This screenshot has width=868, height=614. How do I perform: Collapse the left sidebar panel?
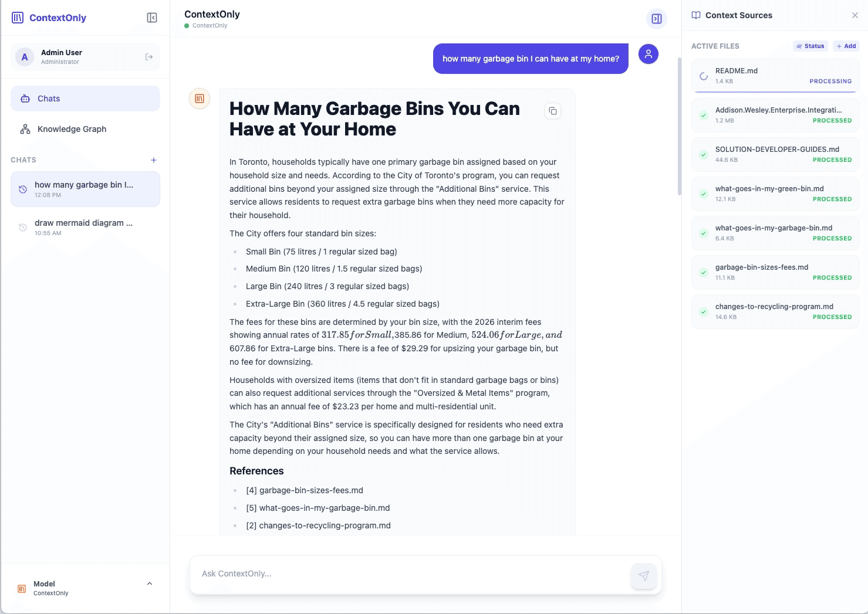point(151,18)
